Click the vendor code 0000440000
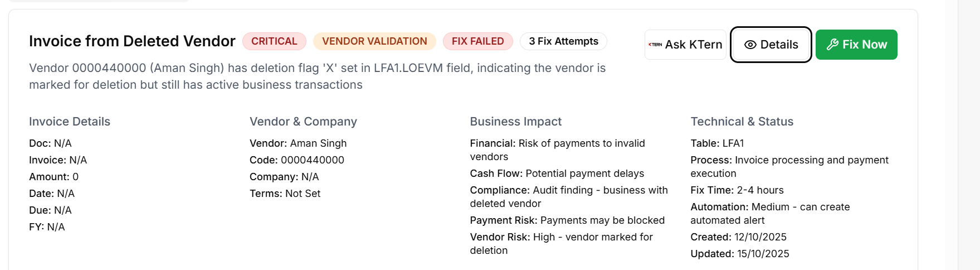The image size is (980, 270). point(312,160)
